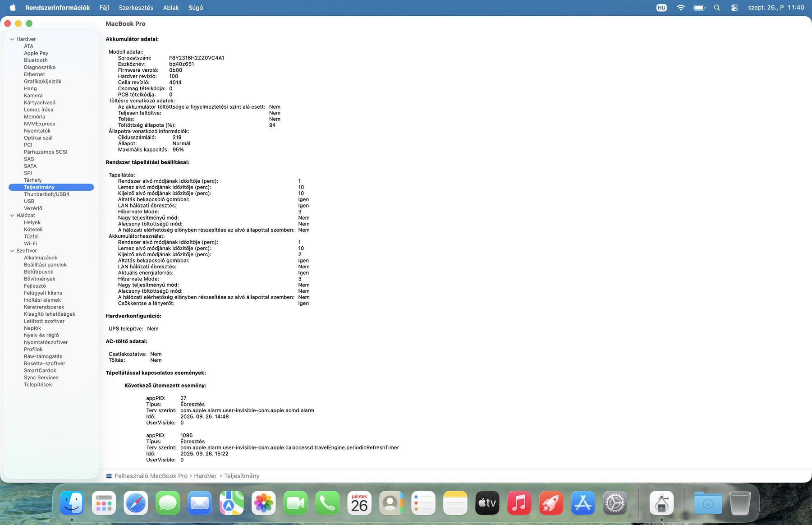Open Launchpad in the Dock
The width and height of the screenshot is (812, 525).
[104, 503]
